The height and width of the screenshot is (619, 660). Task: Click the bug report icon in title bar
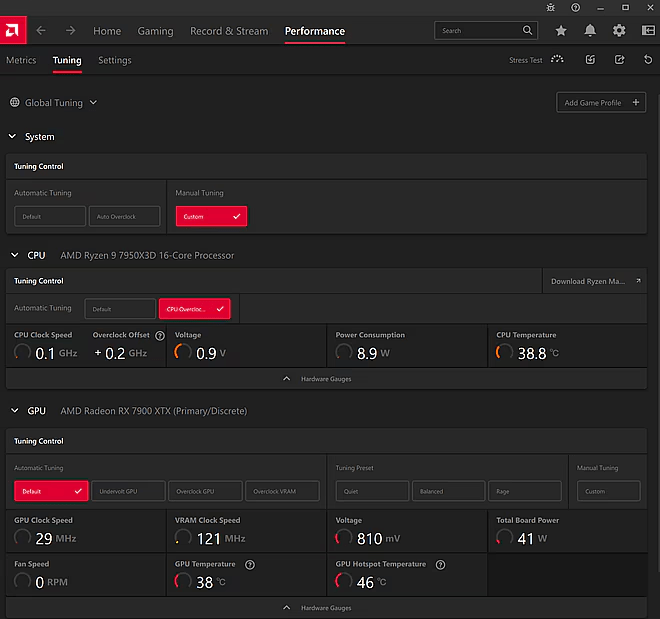550,7
